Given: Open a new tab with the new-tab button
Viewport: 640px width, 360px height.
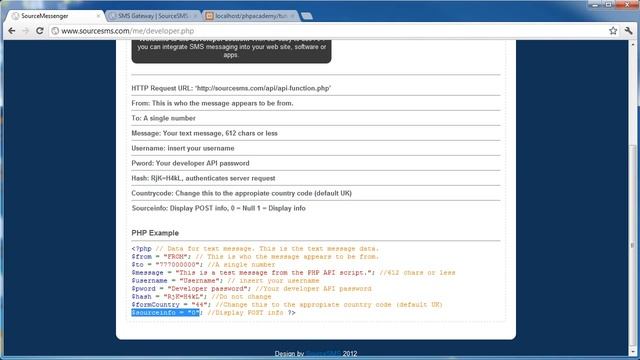Looking at the screenshot, I should (307, 16).
